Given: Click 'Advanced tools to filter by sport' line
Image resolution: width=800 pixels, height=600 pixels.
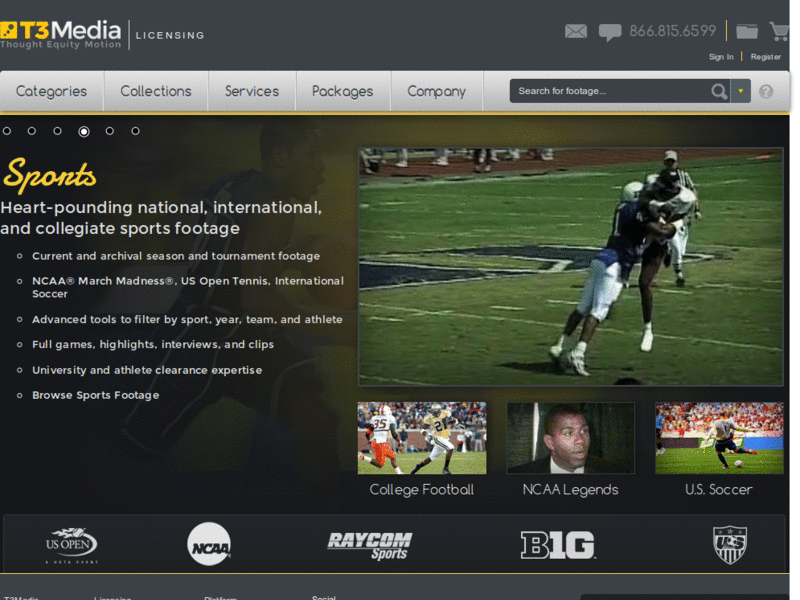Looking at the screenshot, I should (x=187, y=319).
